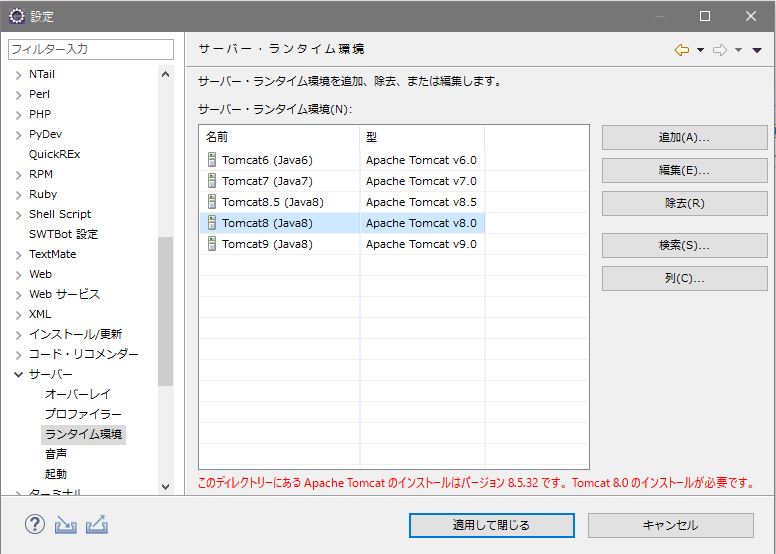Select 音声 under サーバー
The image size is (776, 554).
coord(55,454)
